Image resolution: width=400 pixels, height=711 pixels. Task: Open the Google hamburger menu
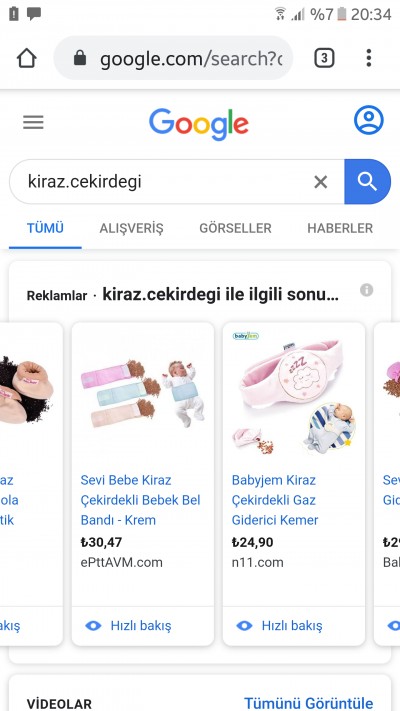(x=34, y=122)
